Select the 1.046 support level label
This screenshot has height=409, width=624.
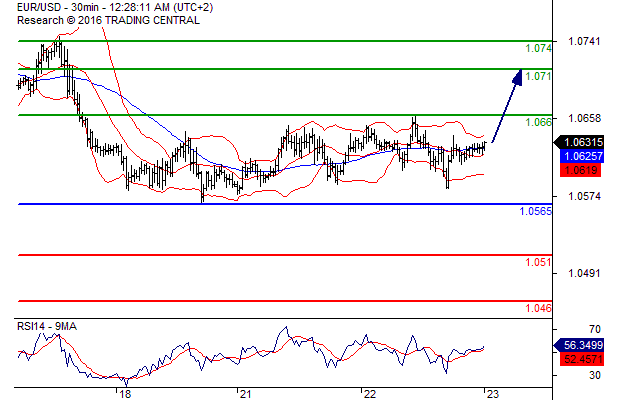point(538,308)
